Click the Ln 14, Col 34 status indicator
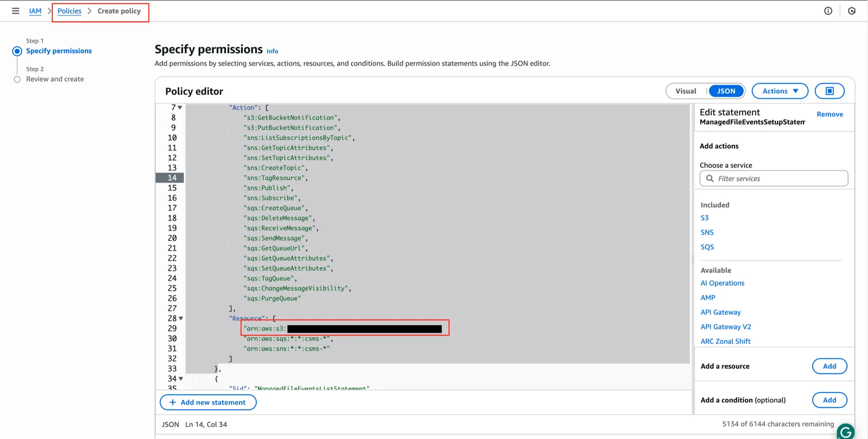 pyautogui.click(x=206, y=425)
